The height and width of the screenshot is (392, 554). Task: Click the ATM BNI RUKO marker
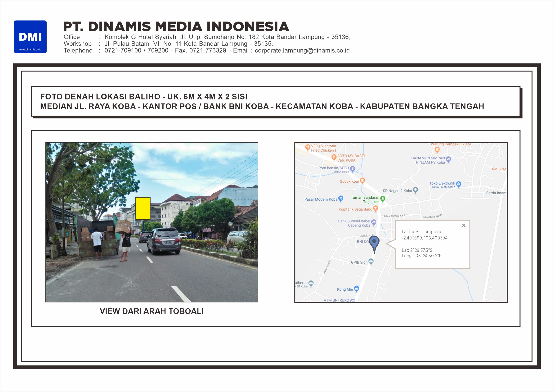[353, 301]
